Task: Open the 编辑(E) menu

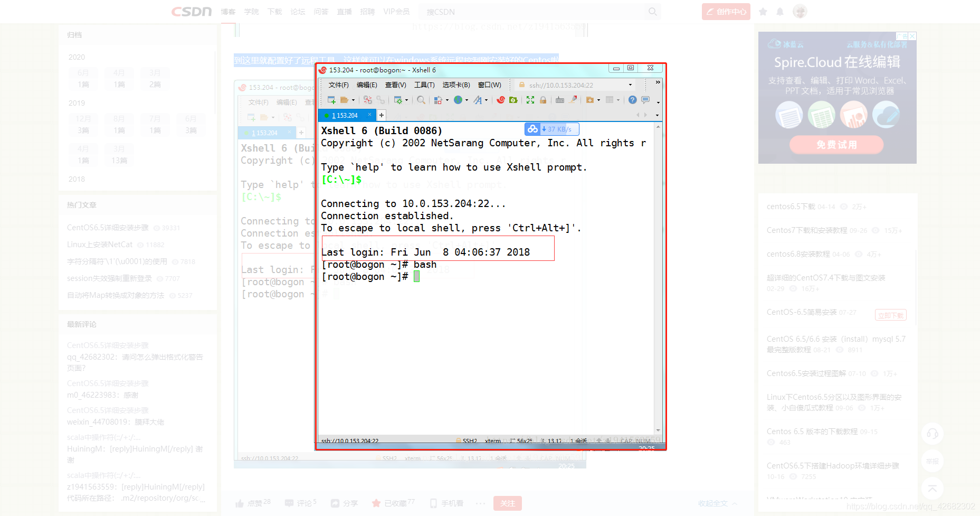Action: pos(367,85)
